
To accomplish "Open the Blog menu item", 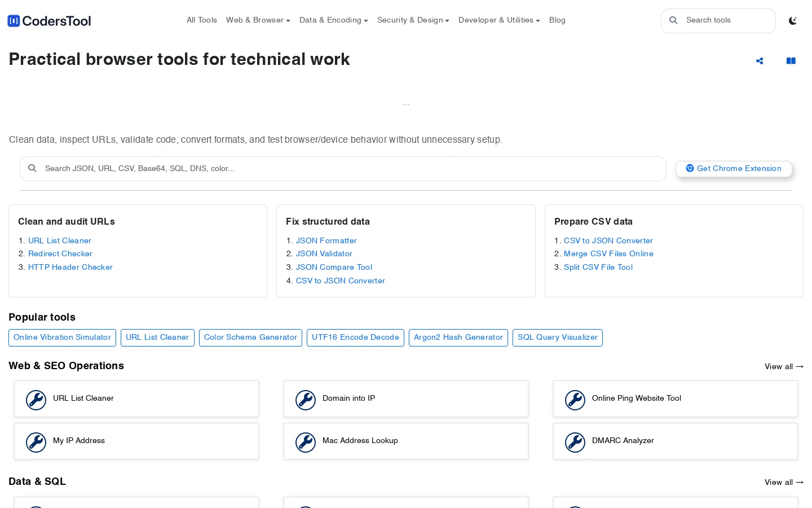I will point(557,20).
